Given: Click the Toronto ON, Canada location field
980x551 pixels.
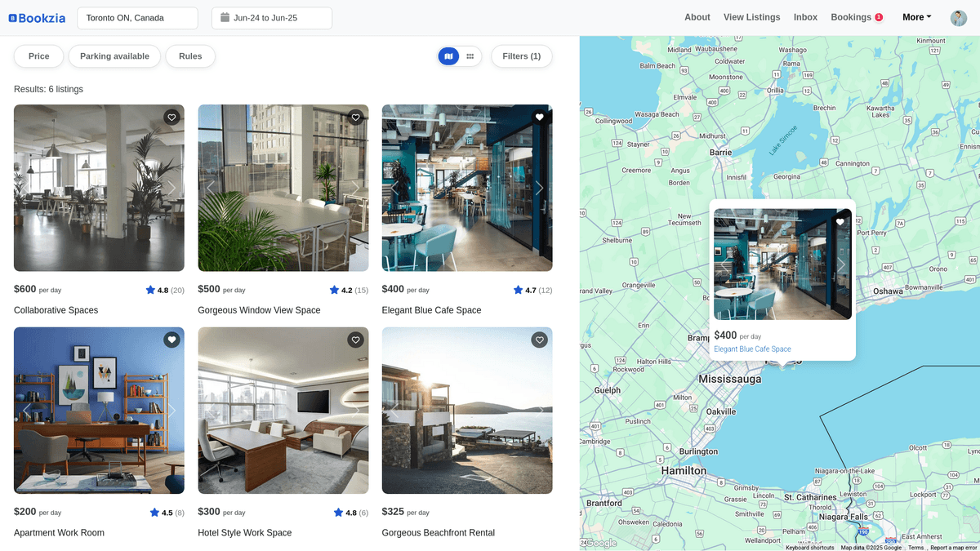Looking at the screenshot, I should [x=137, y=17].
